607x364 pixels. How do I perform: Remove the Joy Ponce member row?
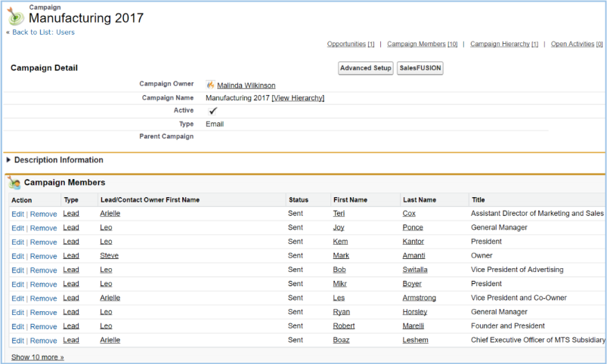43,228
